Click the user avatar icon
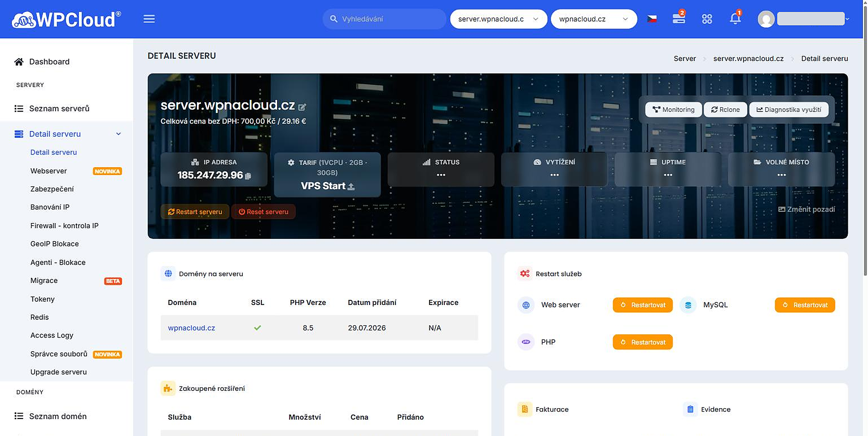The height and width of the screenshot is (436, 868). tap(766, 19)
